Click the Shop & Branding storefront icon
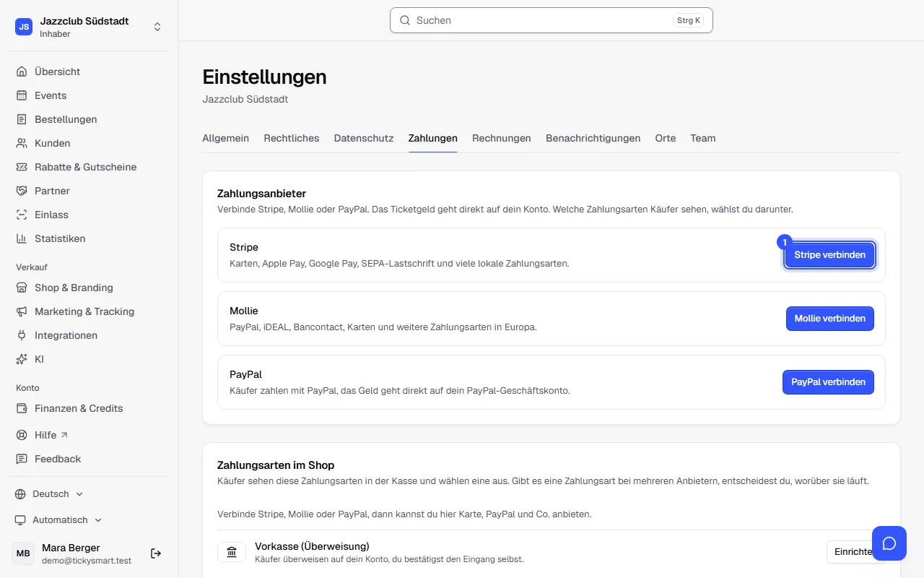Screen dimensions: 924x578 pyautogui.click(x=22, y=288)
